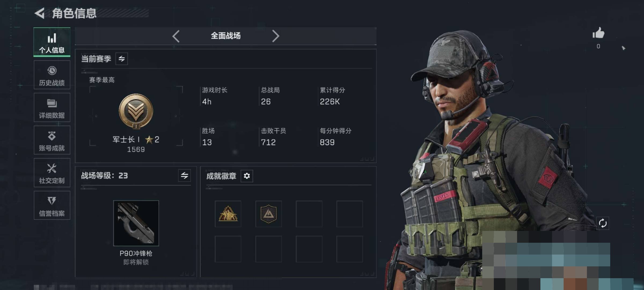644x290 pixels.
Task: Click the 全面战场 mode title
Action: [226, 36]
